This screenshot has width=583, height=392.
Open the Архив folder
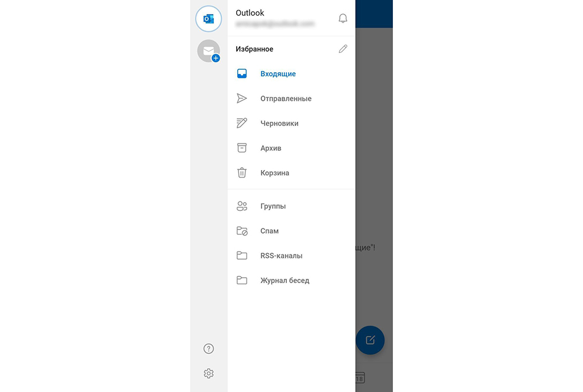pos(271,149)
